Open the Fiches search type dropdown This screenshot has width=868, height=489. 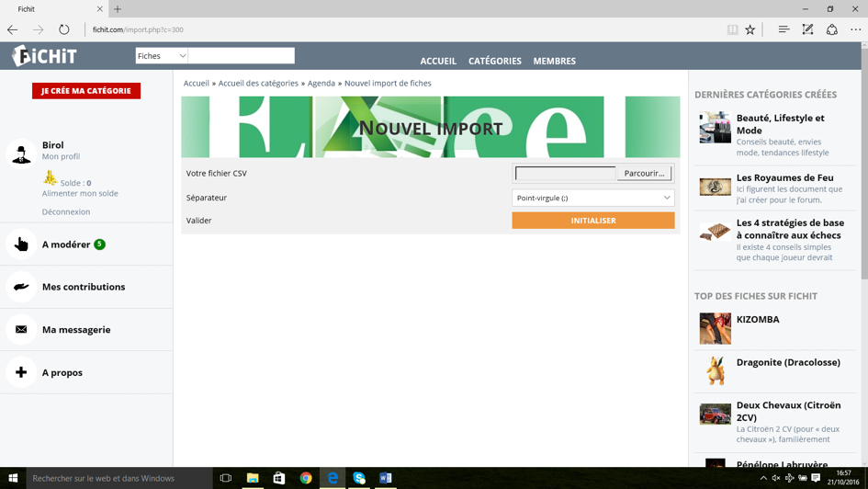pyautogui.click(x=162, y=56)
